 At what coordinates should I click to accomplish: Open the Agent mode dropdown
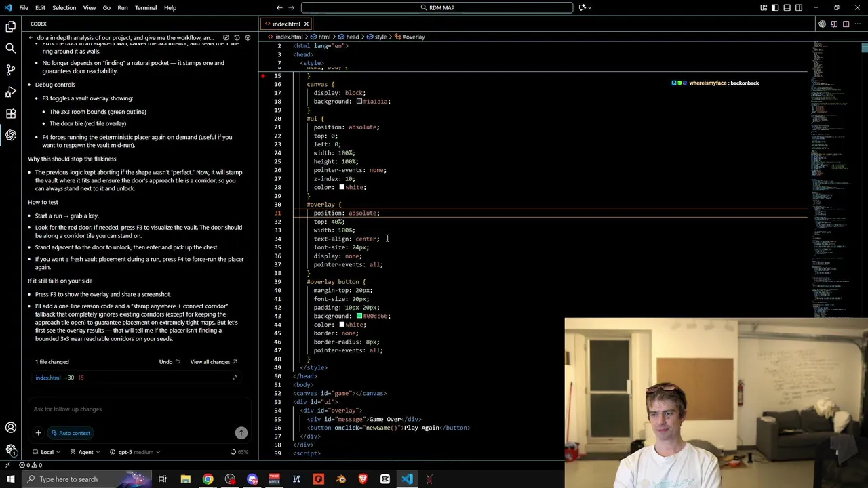(85, 452)
